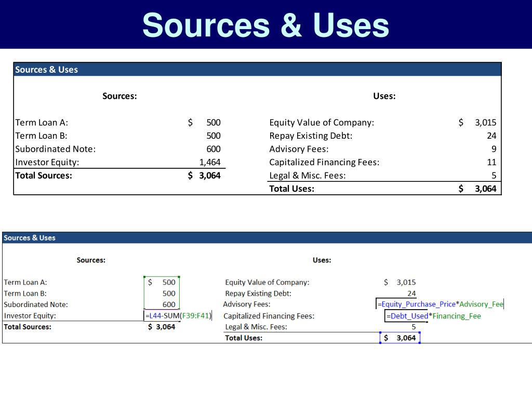Click lower table Term Loan B cell 500
532x399 pixels.
tap(162, 294)
